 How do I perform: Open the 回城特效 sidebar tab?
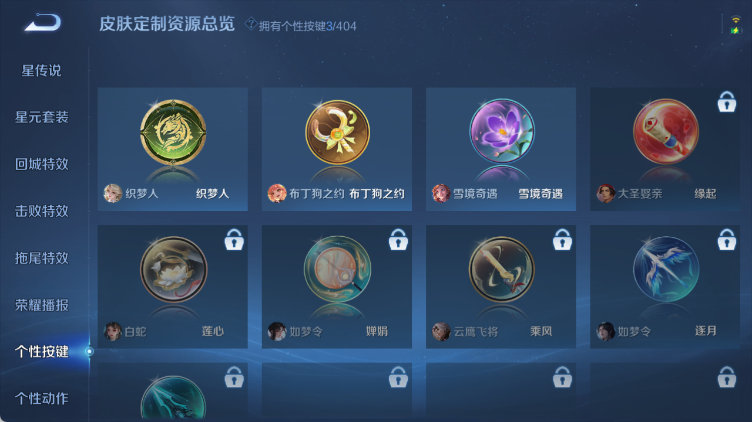click(x=41, y=164)
